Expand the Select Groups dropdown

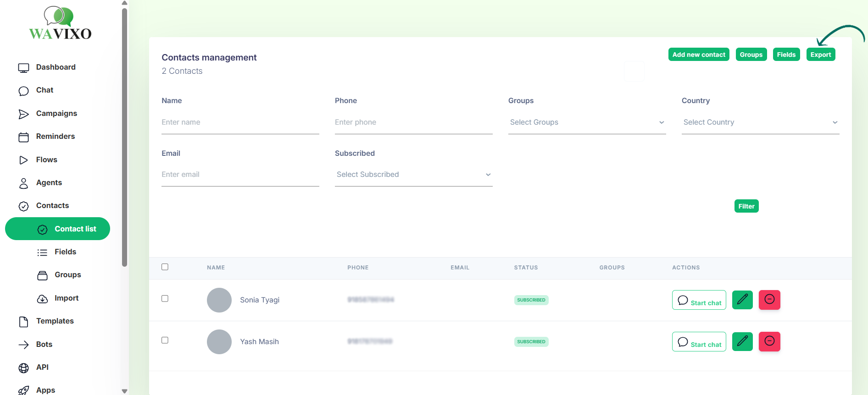pyautogui.click(x=586, y=122)
